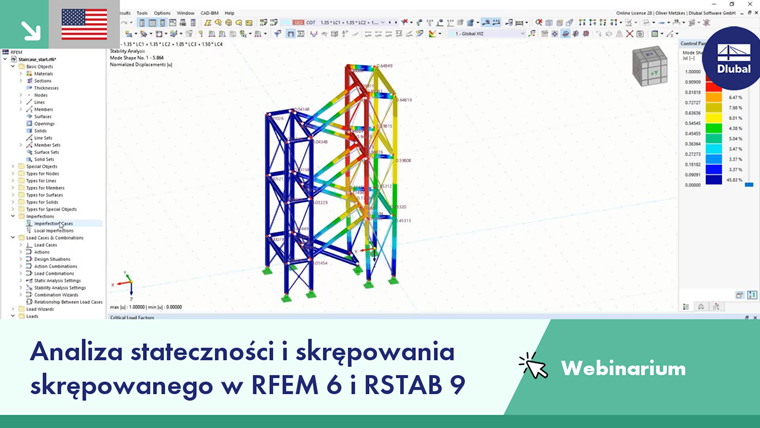760x428 pixels.
Task: Click the red legend color swatch
Action: 713,86
